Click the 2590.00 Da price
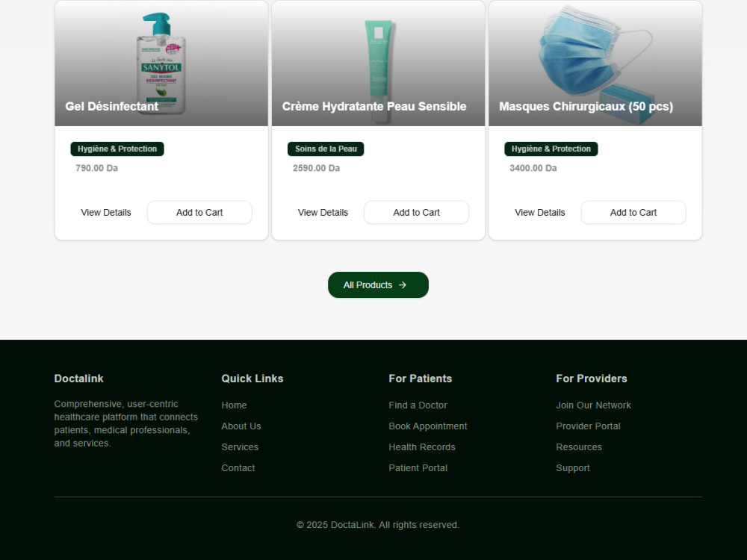 pyautogui.click(x=316, y=168)
